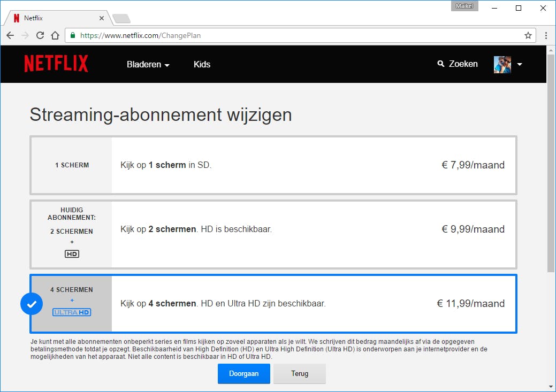This screenshot has height=392, width=556.
Task: Click the browser forward arrow
Action: pyautogui.click(x=25, y=35)
